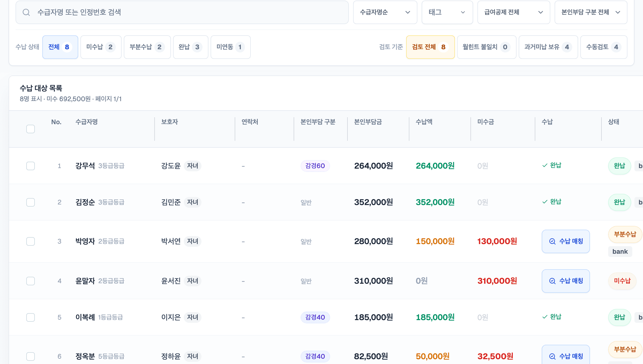This screenshot has width=643, height=364.
Task: Check the row for 김정순
Action: click(x=31, y=202)
